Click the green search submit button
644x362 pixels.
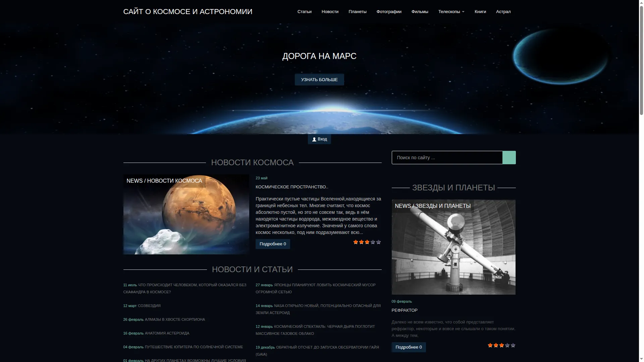pos(509,158)
